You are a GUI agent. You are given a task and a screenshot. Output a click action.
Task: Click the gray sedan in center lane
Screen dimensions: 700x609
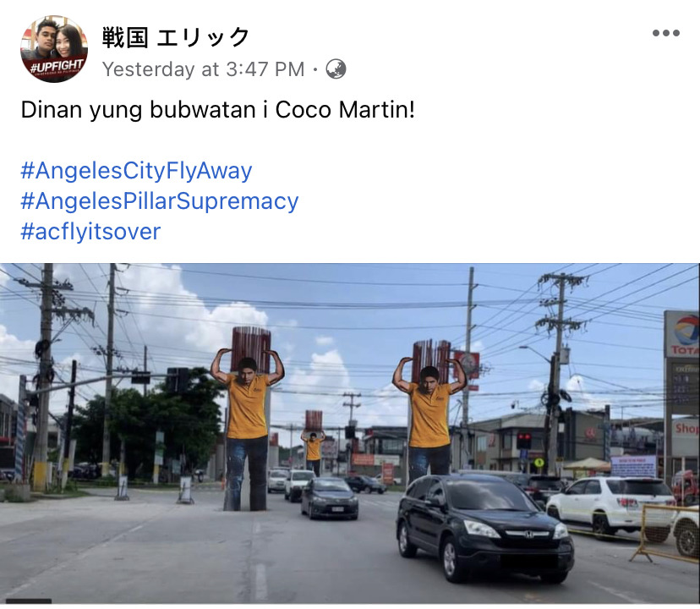330,497
